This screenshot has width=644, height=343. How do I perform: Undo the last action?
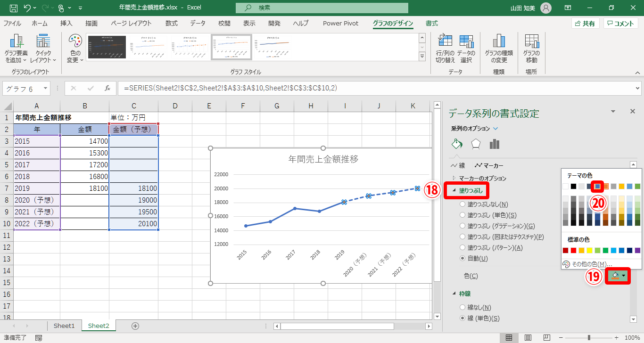pos(27,8)
